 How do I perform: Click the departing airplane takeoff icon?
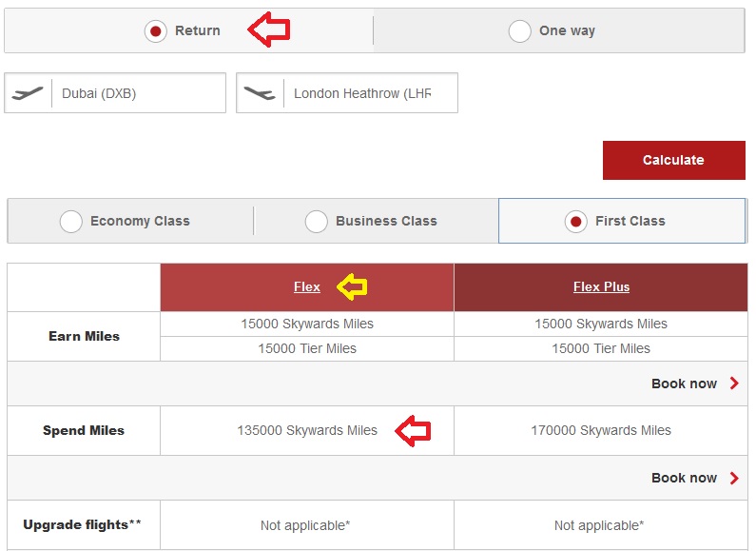point(29,93)
